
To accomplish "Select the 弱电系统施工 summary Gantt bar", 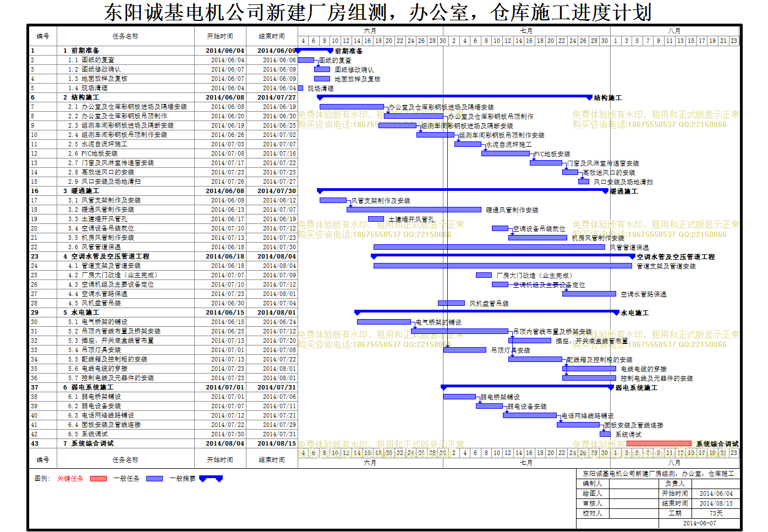I will (527, 387).
